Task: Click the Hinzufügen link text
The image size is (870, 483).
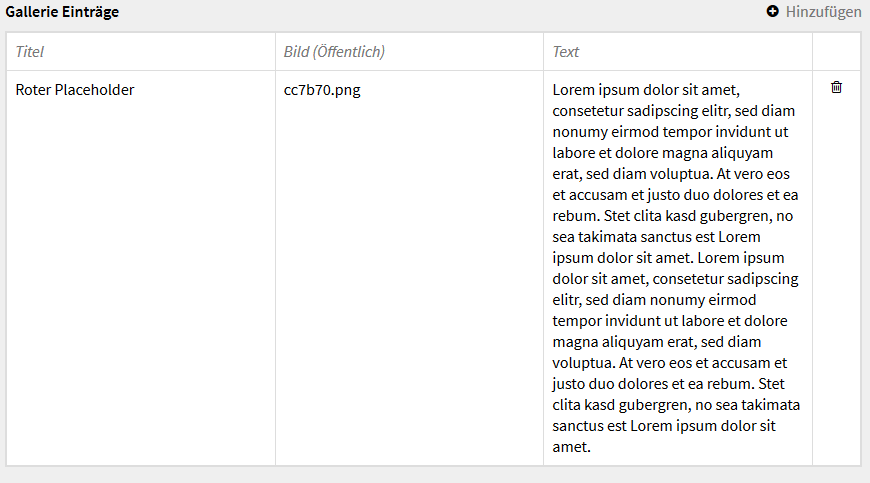Action: [823, 12]
